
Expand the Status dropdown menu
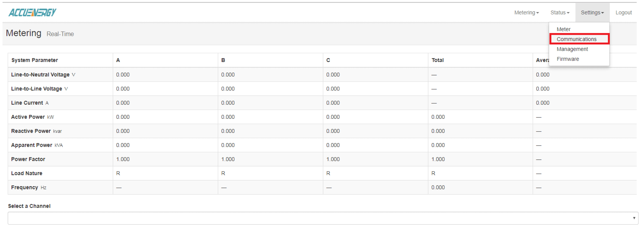(560, 13)
